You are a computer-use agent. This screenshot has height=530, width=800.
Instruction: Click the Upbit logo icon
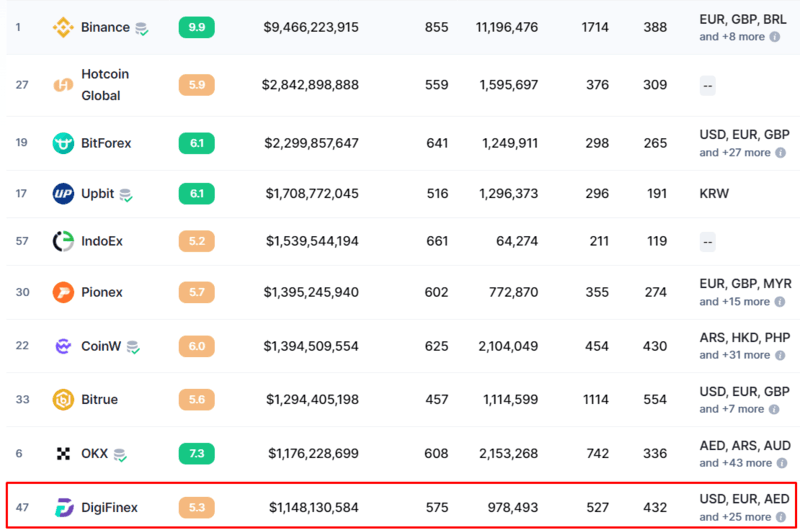(x=63, y=193)
